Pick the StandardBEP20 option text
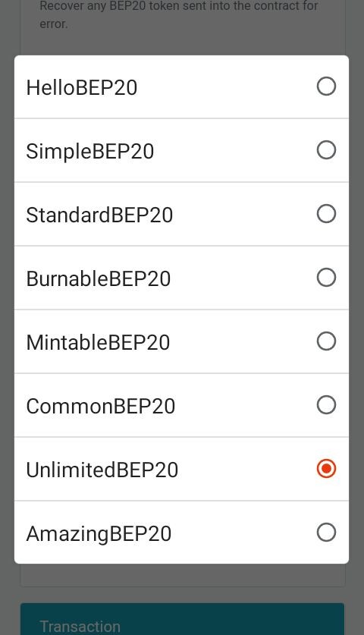 click(99, 215)
